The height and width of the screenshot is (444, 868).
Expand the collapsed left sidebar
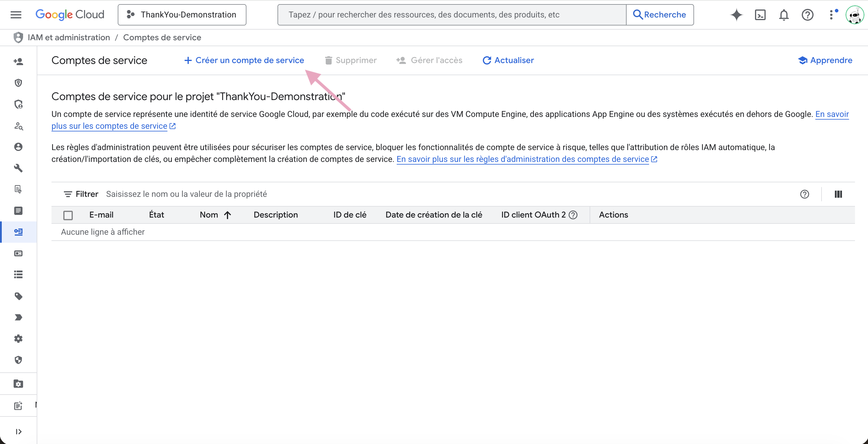pyautogui.click(x=18, y=431)
